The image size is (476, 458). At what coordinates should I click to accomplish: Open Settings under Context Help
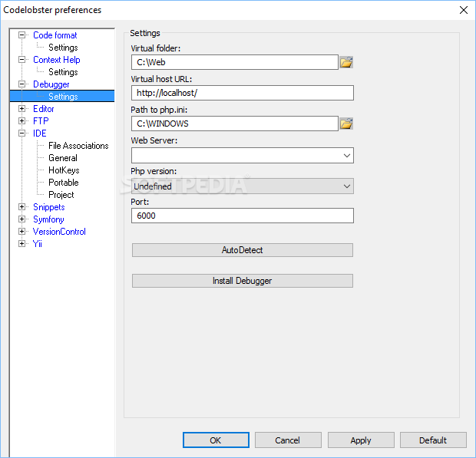(63, 72)
